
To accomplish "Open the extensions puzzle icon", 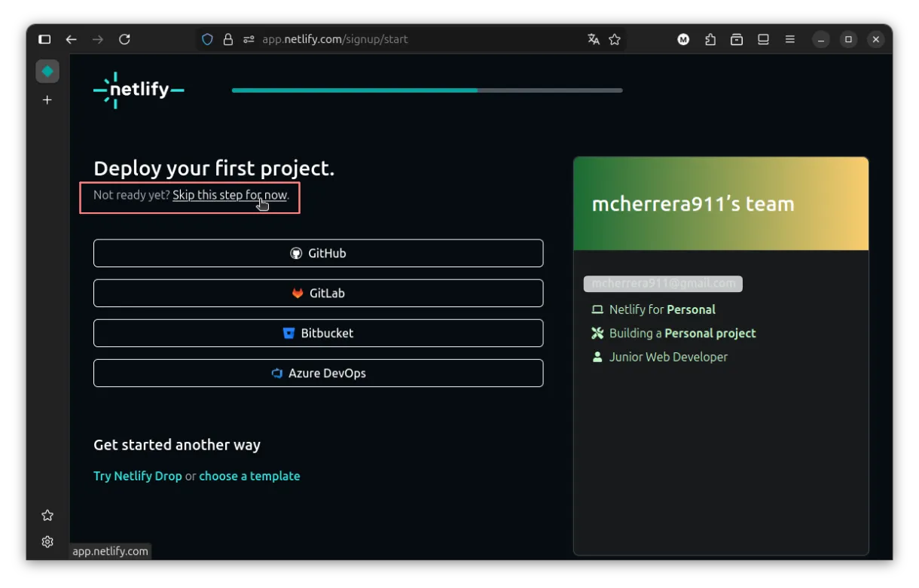I will pyautogui.click(x=710, y=39).
